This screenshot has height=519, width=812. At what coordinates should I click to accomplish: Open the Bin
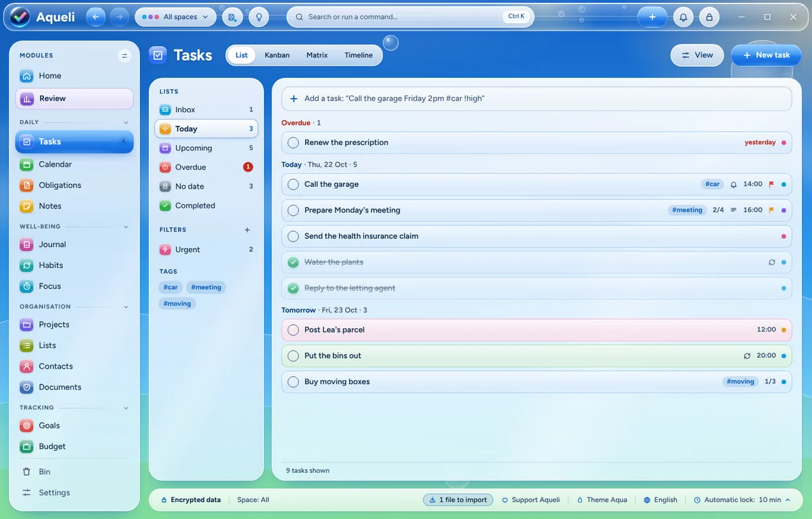point(74,472)
